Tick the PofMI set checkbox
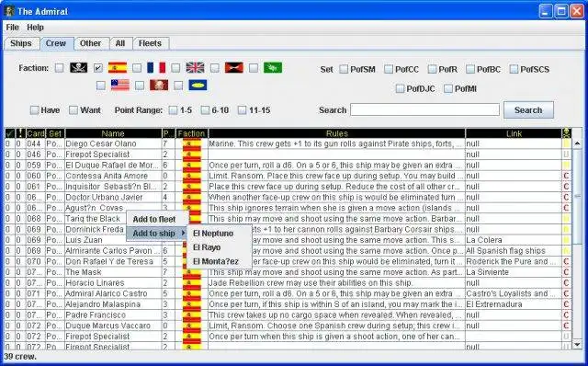Screen dimensions: 588x366 click(447, 88)
